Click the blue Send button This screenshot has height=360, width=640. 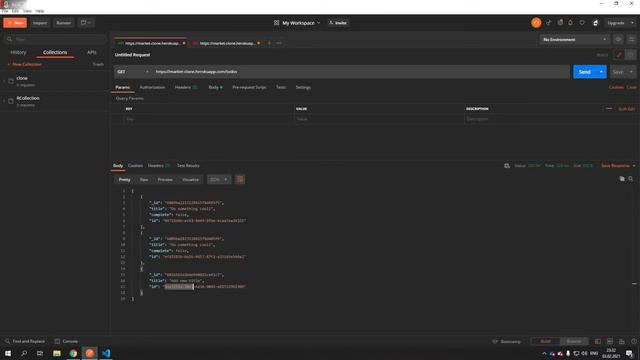click(x=584, y=72)
